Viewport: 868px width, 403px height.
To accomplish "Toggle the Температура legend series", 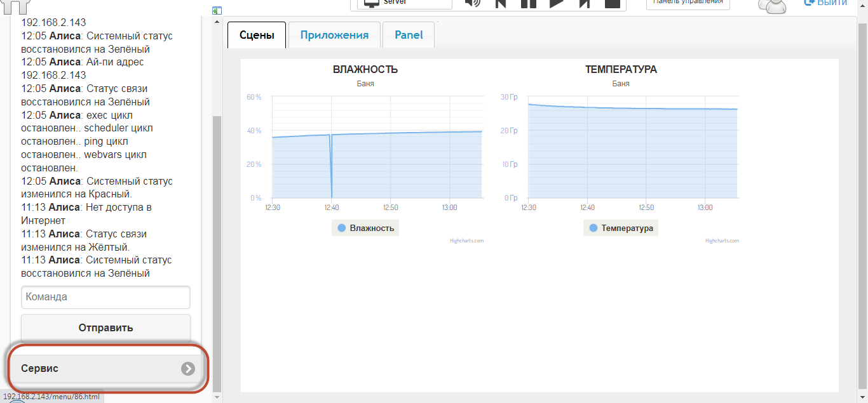I will [621, 228].
